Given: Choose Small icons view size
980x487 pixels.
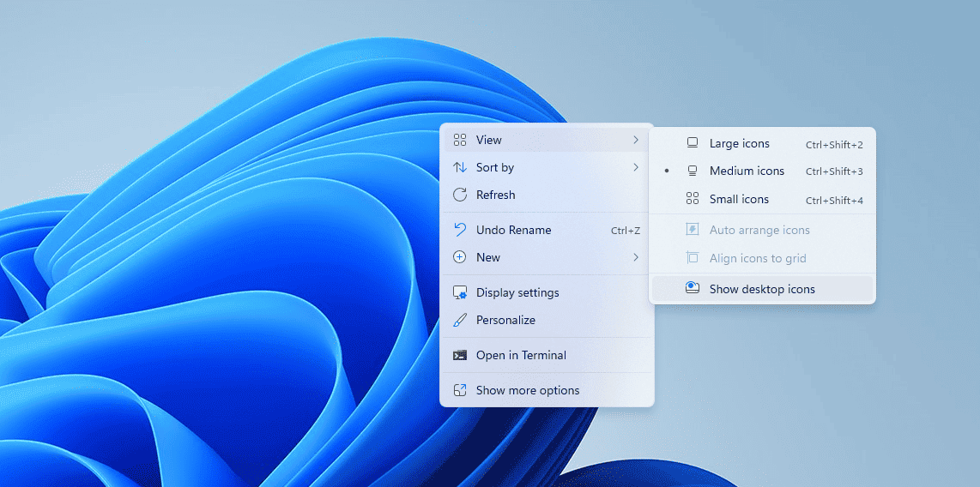Looking at the screenshot, I should pos(762,200).
